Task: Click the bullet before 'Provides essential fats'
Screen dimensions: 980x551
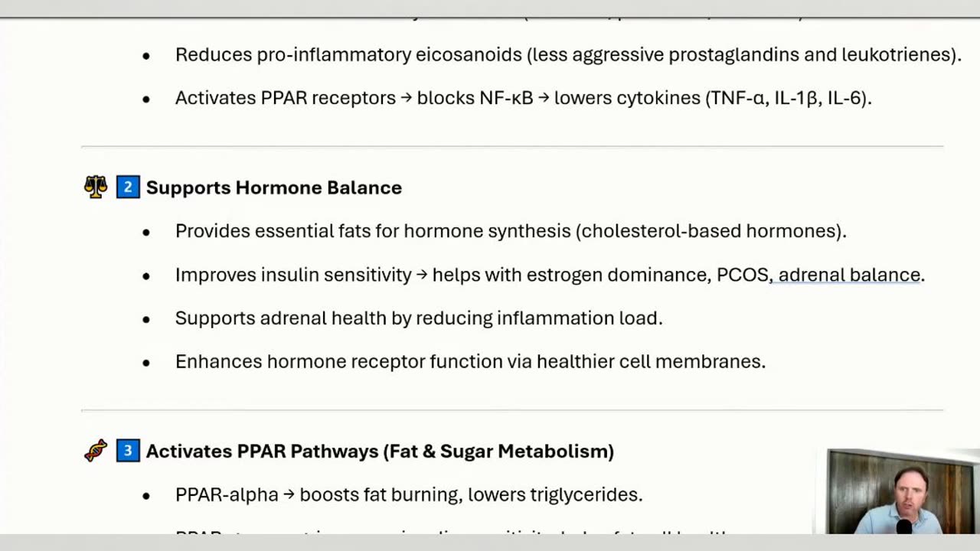Action: [146, 232]
